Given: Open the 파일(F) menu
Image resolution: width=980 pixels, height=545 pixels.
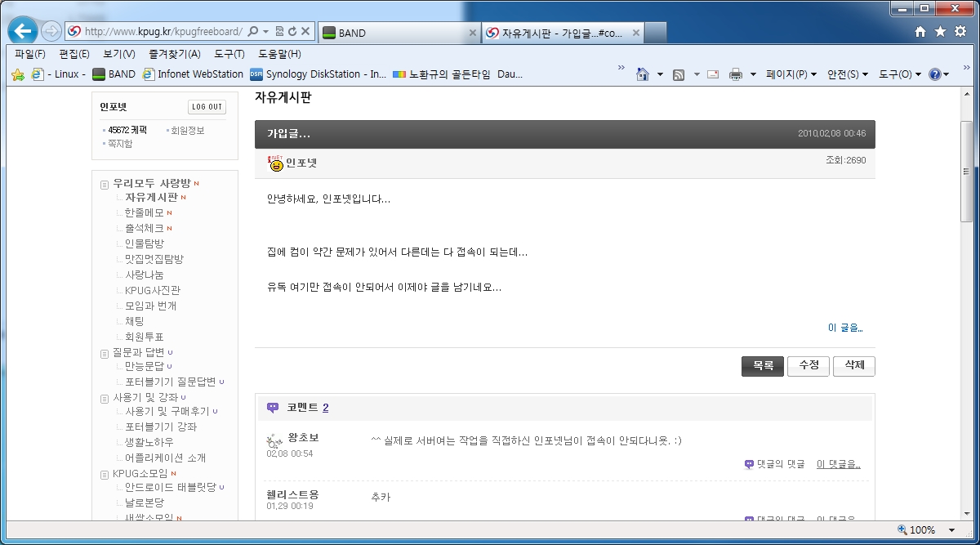Looking at the screenshot, I should (x=30, y=54).
